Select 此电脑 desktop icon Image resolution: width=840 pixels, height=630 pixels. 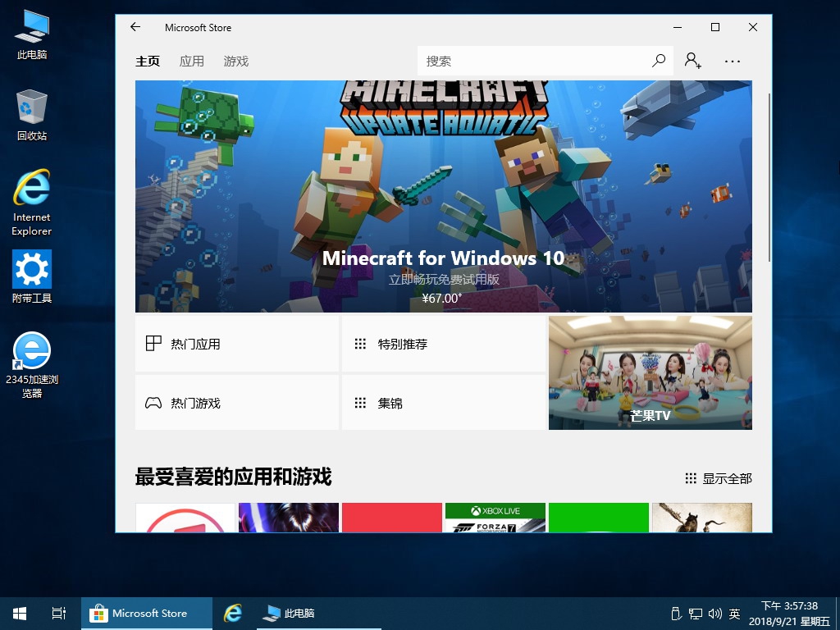(32, 34)
